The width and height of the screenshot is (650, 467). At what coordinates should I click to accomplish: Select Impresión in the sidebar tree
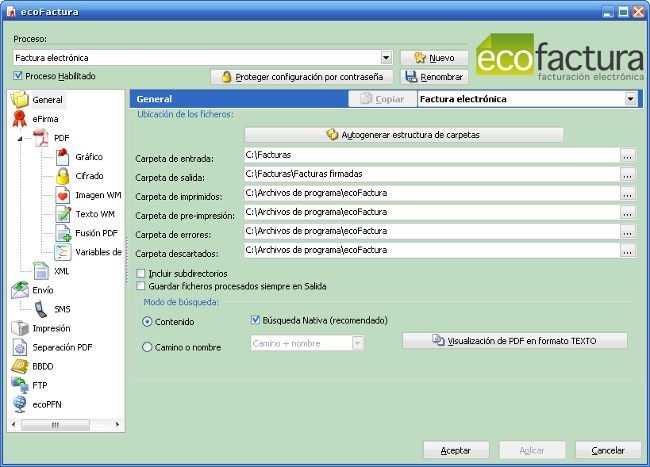[x=51, y=328]
